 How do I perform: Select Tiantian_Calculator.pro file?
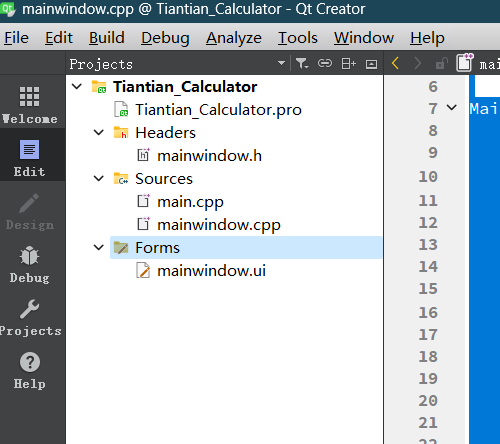218,110
